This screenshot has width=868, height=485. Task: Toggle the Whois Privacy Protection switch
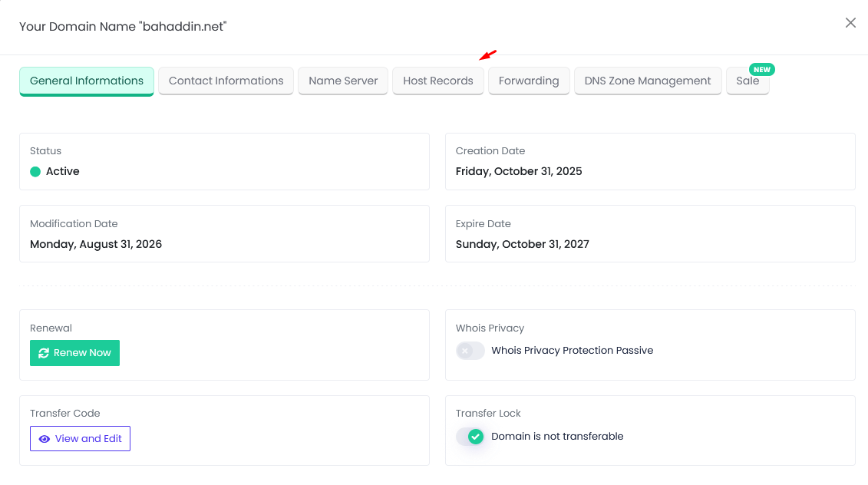470,351
